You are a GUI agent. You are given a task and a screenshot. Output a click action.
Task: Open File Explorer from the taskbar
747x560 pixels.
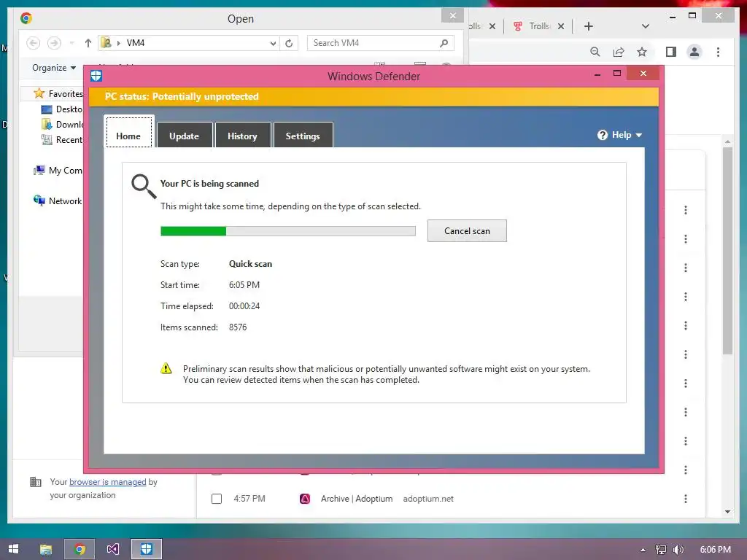46,550
